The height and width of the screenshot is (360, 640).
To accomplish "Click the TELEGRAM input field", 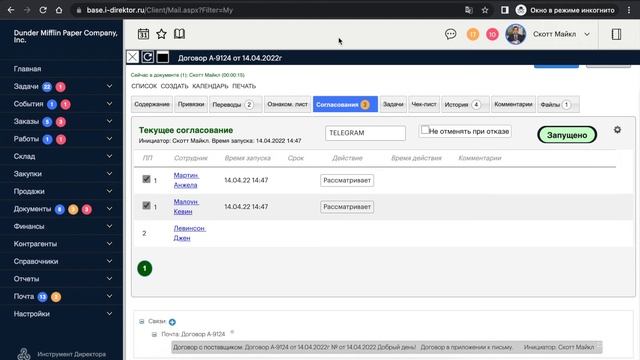I will point(365,133).
